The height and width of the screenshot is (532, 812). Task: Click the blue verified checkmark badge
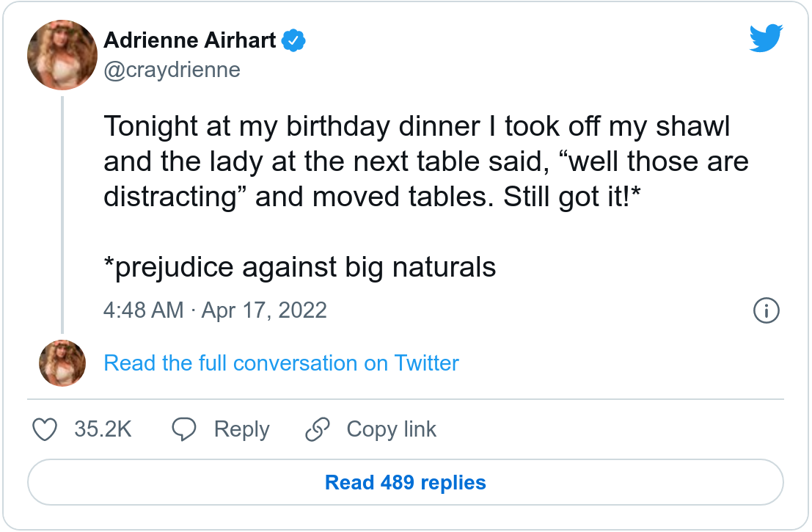(x=294, y=41)
